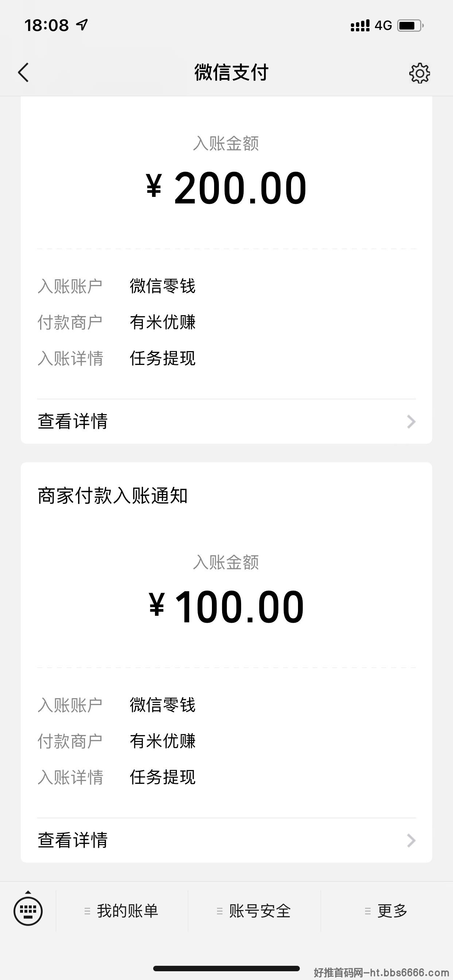The height and width of the screenshot is (980, 453).
Task: Open the 我的账单 menu
Action: [122, 911]
